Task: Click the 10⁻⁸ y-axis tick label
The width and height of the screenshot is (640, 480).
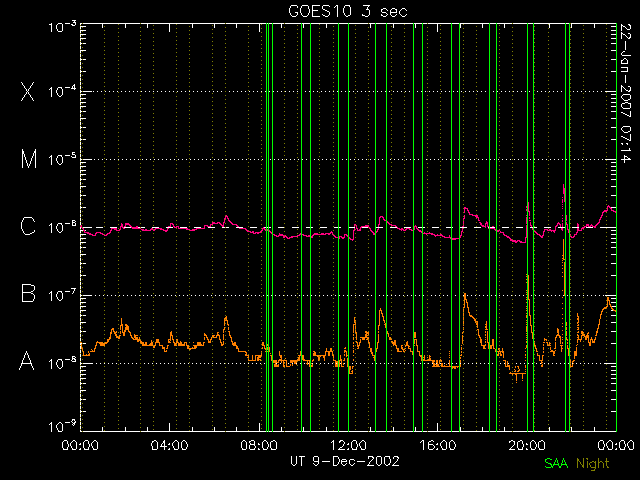Action: pos(62,362)
